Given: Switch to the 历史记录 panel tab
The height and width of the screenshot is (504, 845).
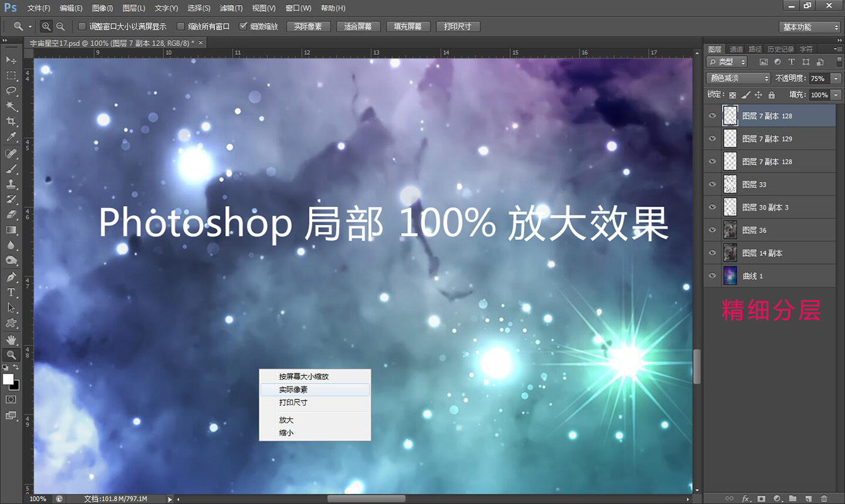Looking at the screenshot, I should point(780,49).
